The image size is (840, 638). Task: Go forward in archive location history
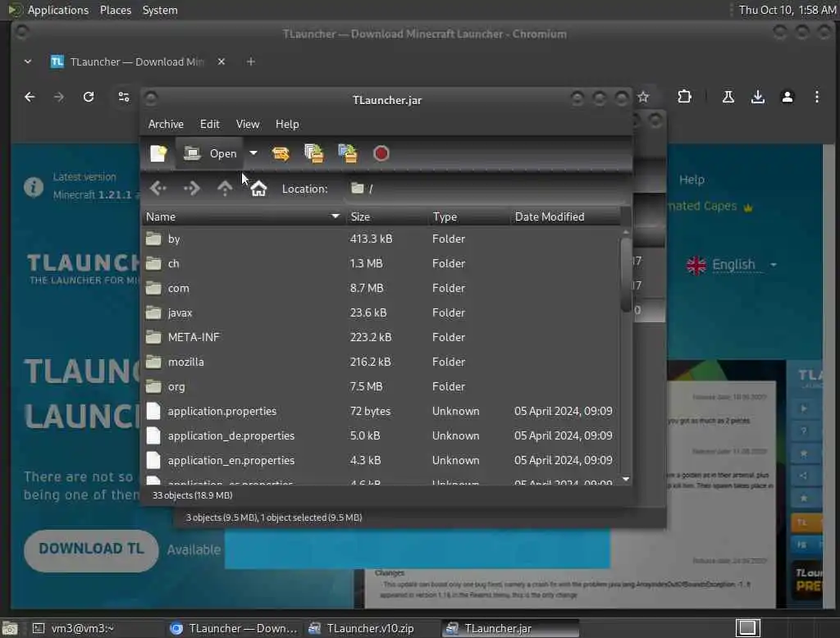191,189
